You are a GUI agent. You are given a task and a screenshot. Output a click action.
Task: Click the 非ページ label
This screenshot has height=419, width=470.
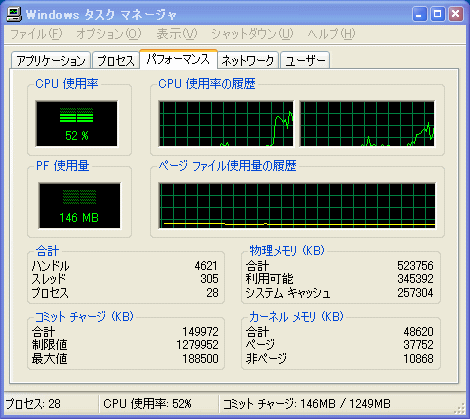(266, 359)
